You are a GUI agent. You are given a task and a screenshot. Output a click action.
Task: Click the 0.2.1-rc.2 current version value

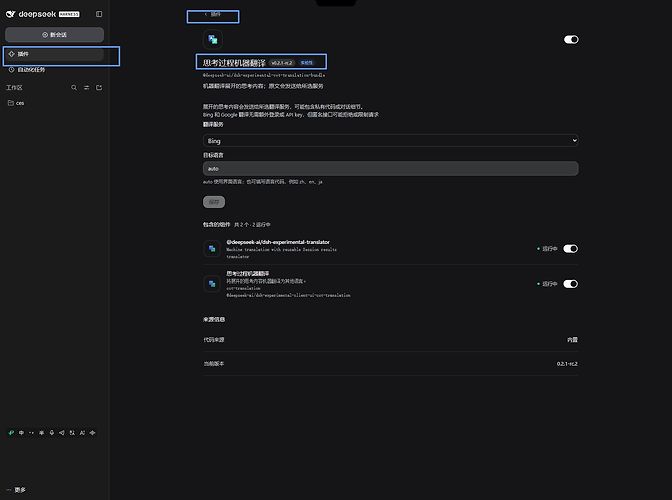567,364
